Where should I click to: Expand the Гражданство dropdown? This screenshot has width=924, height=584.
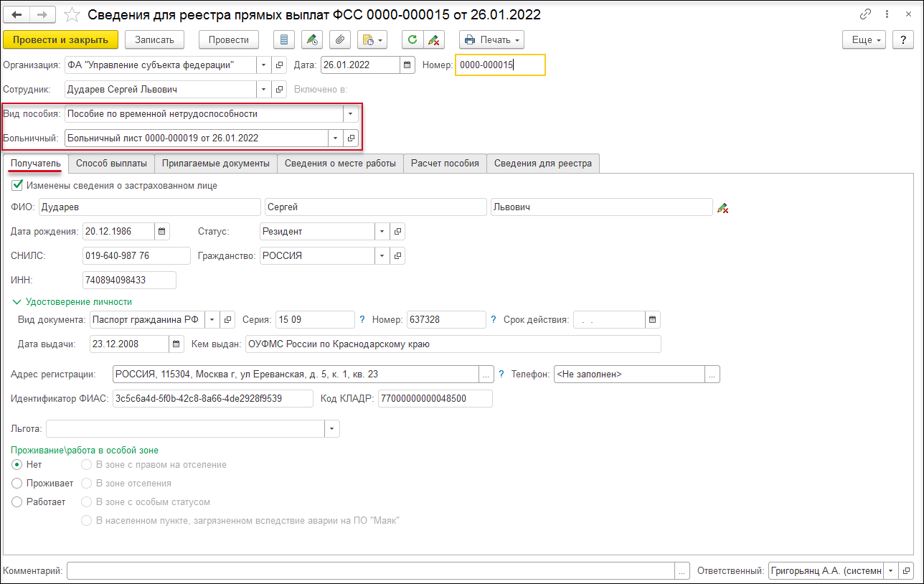(382, 255)
